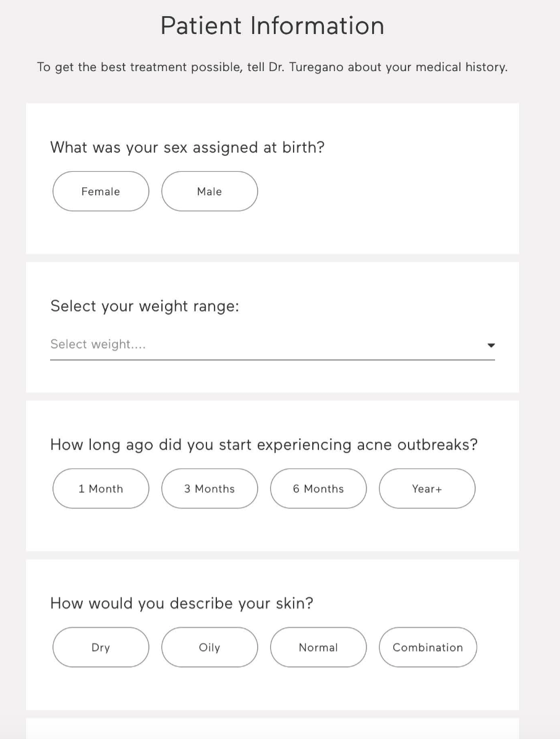Click the skin description question text
Image resolution: width=560 pixels, height=739 pixels.
coord(181,603)
